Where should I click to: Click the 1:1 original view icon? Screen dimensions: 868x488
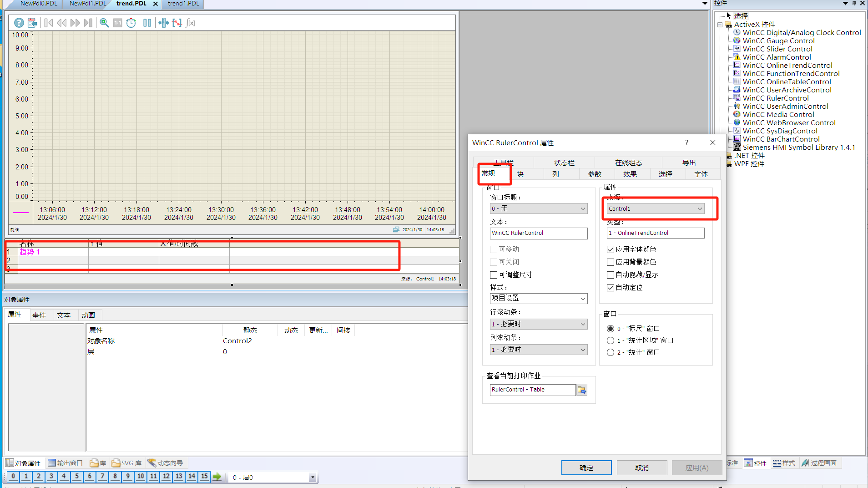coord(117,23)
